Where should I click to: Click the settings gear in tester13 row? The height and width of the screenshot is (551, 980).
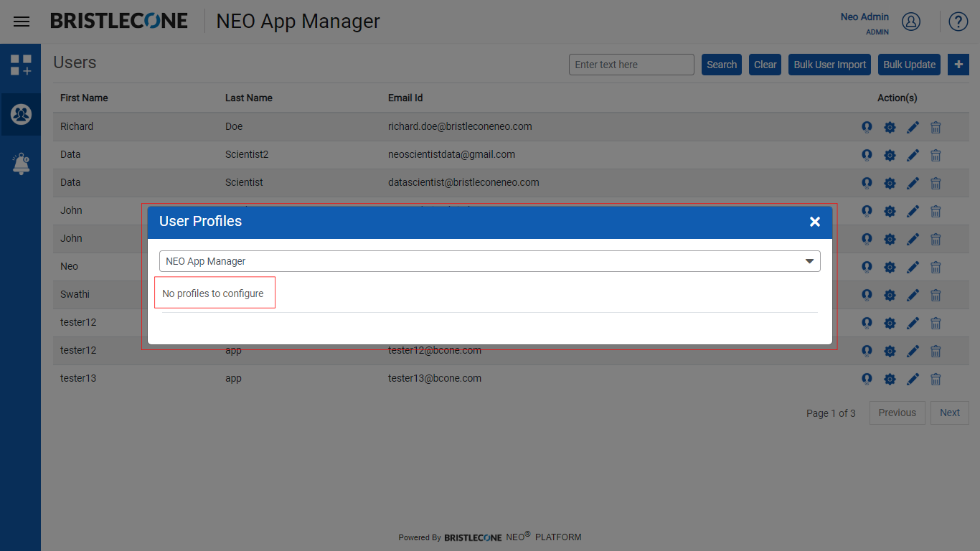890,379
